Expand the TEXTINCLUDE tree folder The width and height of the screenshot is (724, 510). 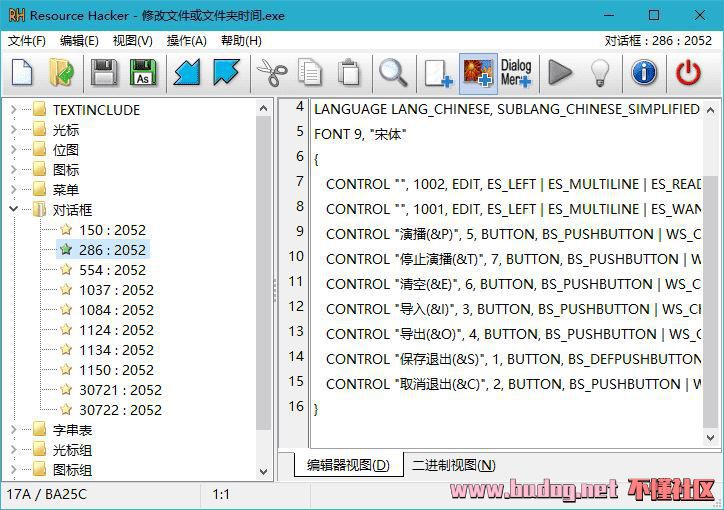[x=14, y=110]
